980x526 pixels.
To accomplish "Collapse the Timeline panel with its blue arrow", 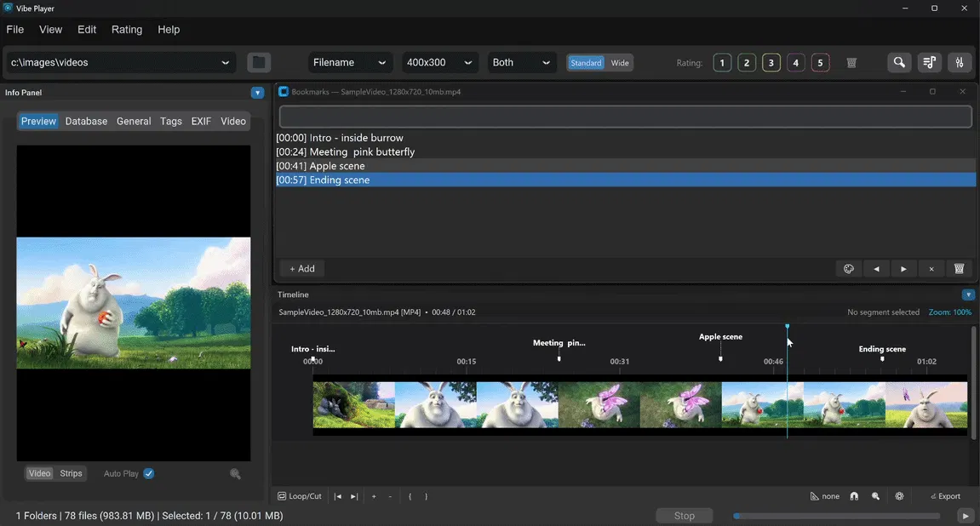I will click(968, 294).
